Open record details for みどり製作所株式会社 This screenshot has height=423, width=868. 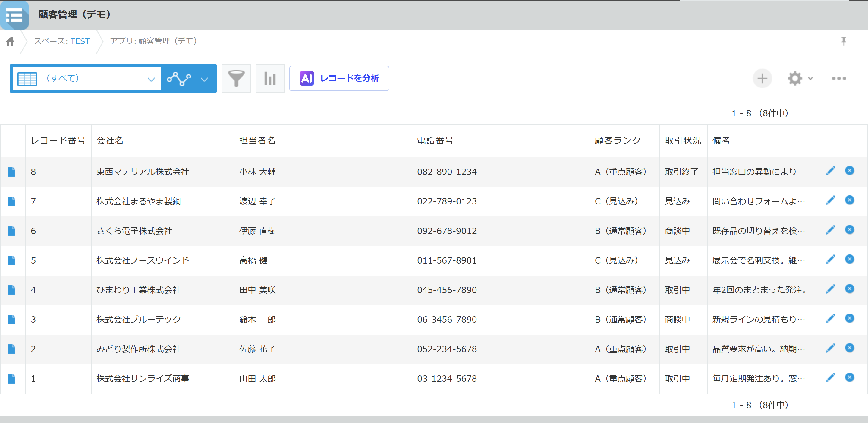(11, 349)
